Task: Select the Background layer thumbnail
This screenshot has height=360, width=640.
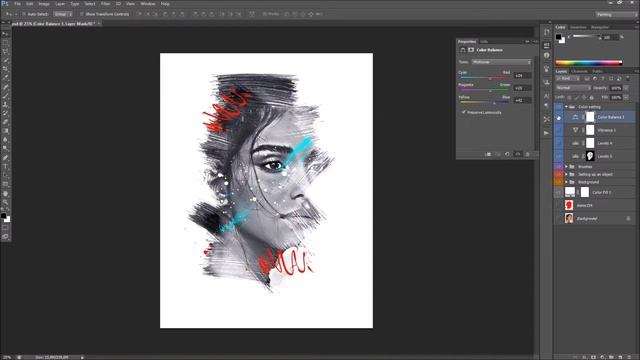Action: point(569,218)
